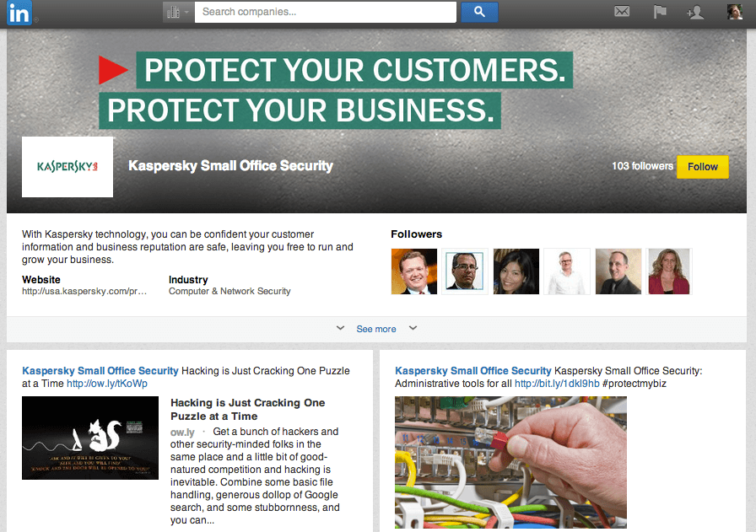Image resolution: width=756 pixels, height=532 pixels.
Task: Click the add connections person icon
Action: (x=695, y=12)
